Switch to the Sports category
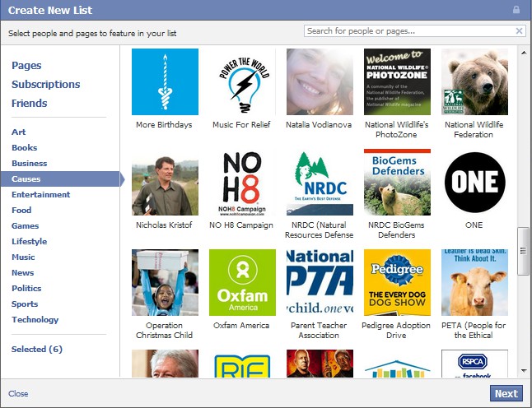The image size is (532, 408). pyautogui.click(x=25, y=304)
